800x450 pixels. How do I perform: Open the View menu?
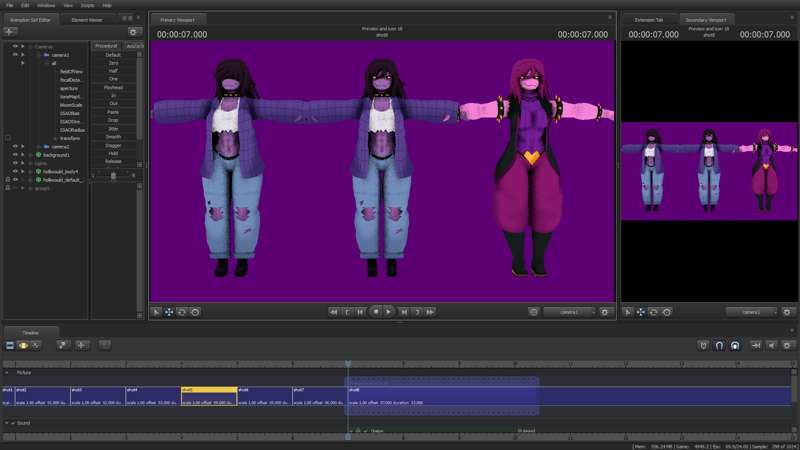(68, 5)
